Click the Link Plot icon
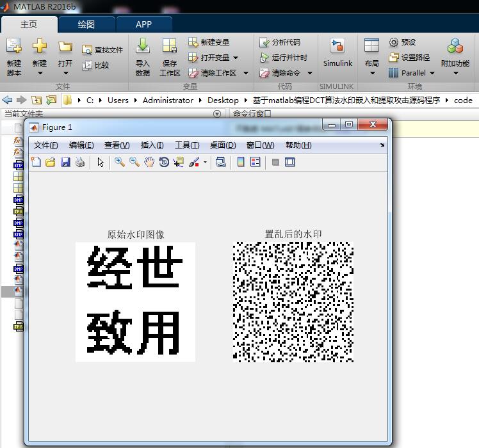The height and width of the screenshot is (448, 479). pos(220,162)
